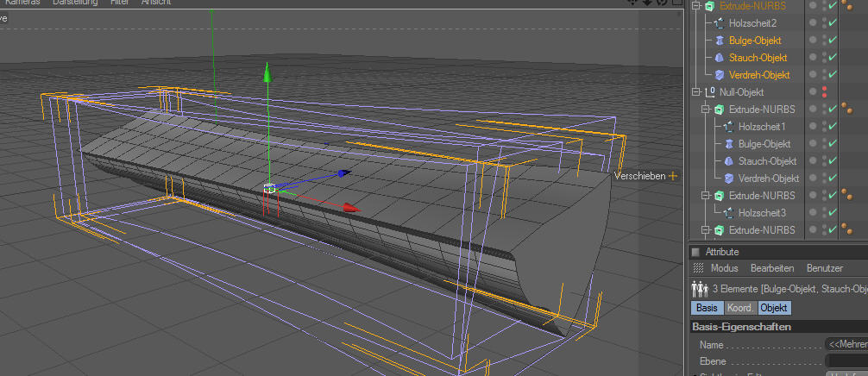Select the Null-Objekt label in the tree
This screenshot has height=376, width=868.
coord(741,91)
